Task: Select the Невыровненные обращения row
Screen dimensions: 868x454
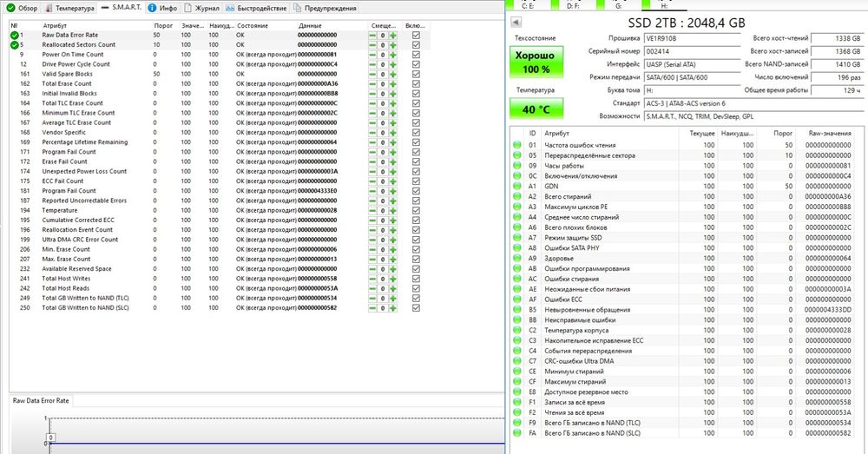Action: pos(684,310)
